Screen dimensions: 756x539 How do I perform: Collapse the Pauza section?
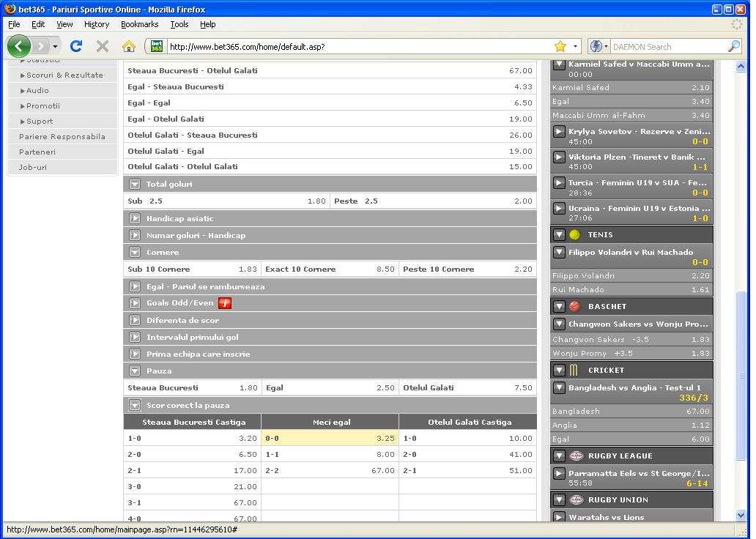point(135,371)
